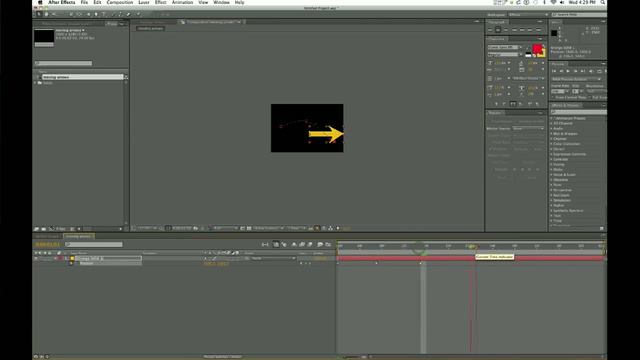Enable From Current Time checkbox in Preview
This screenshot has width=640, height=360.
point(553,98)
